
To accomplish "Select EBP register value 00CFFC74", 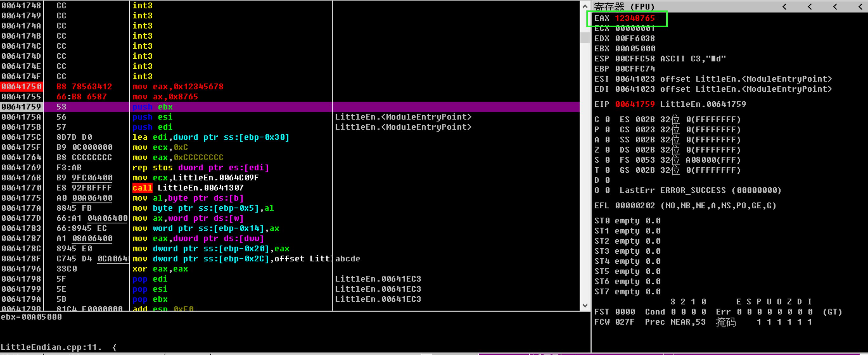I will pos(635,69).
